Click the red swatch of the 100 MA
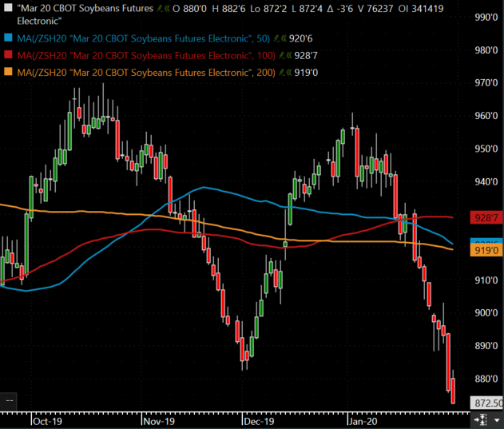504x429 pixels. click(8, 54)
